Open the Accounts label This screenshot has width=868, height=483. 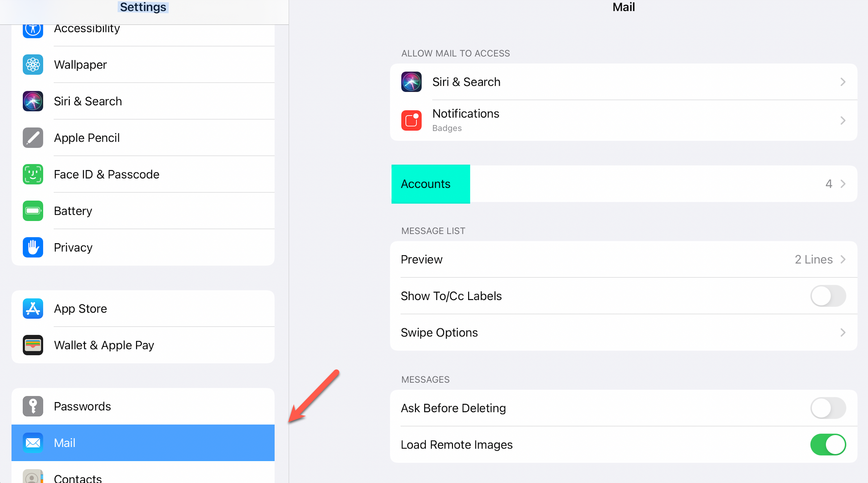point(425,184)
